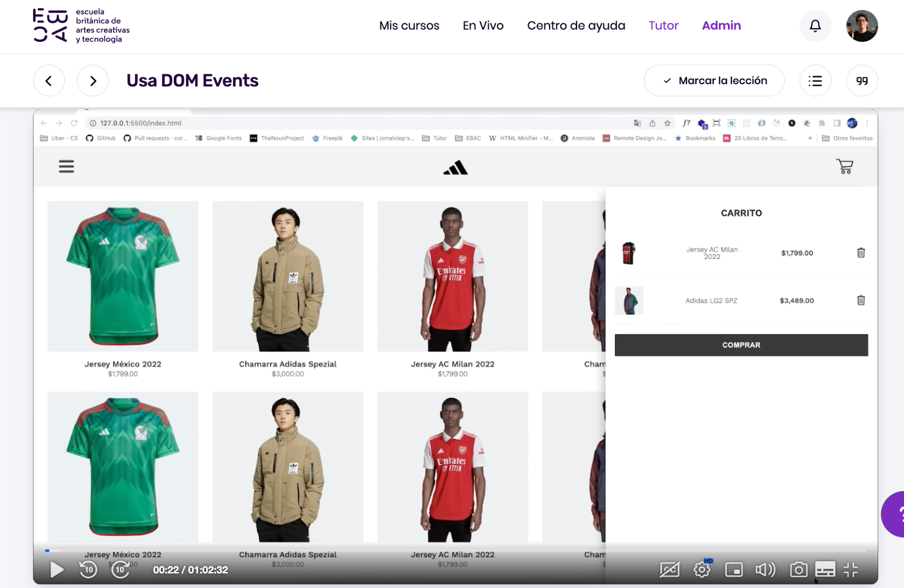The image size is (904, 588).
Task: Open Centro de ayuda
Action: click(x=576, y=25)
